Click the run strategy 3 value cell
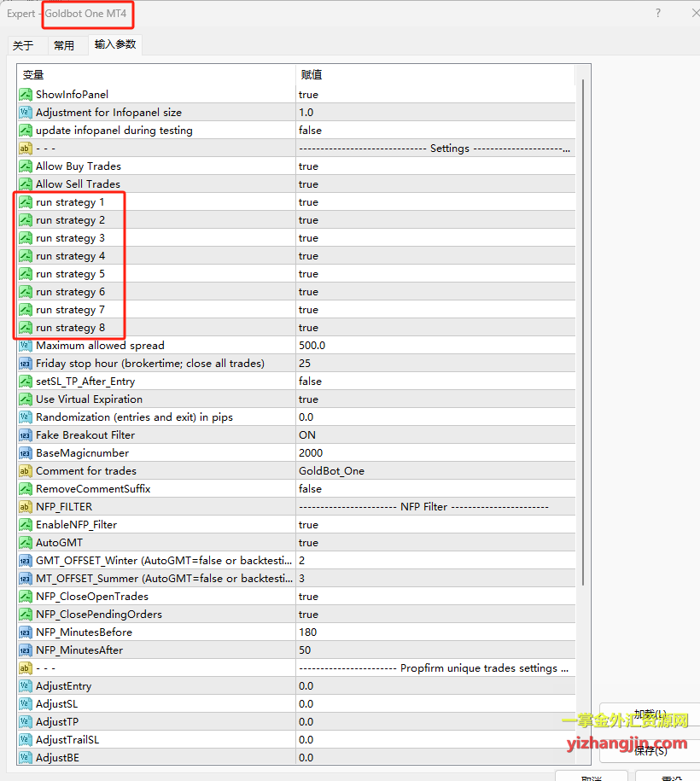Screen dimensions: 700x781 point(435,237)
